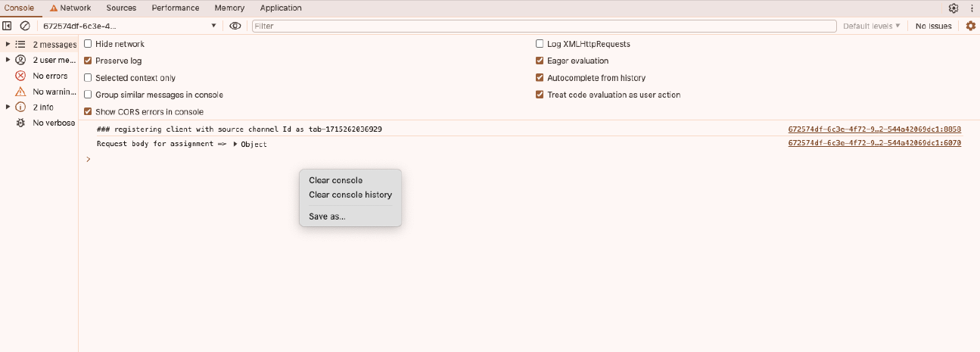Click the Request body for assignment message

tap(182, 144)
